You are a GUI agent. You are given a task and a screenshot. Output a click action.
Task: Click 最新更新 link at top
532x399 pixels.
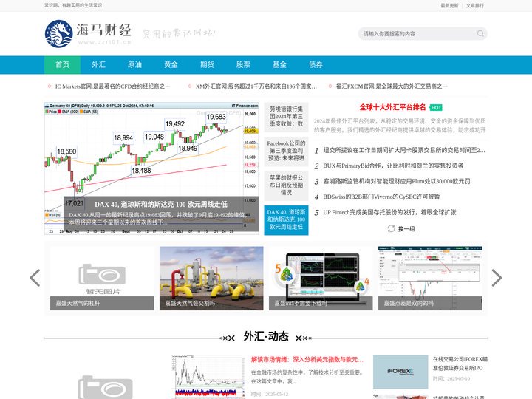point(449,5)
